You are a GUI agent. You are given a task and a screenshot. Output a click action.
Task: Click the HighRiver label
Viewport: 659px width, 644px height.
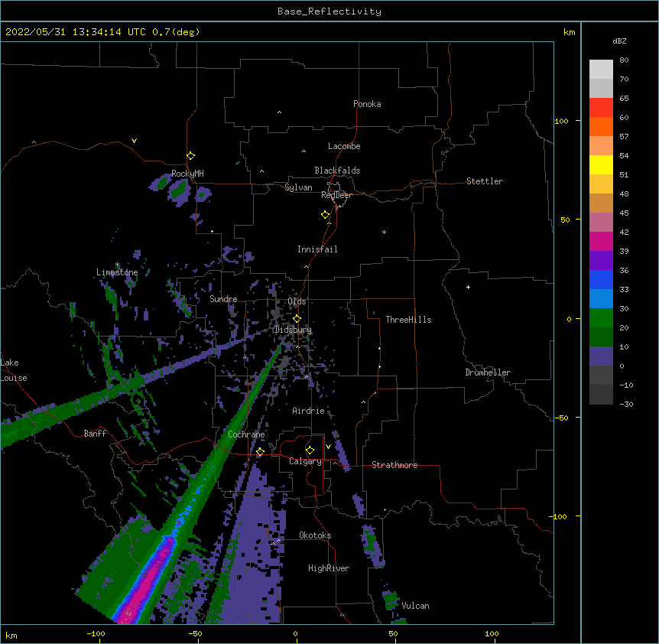click(x=329, y=568)
